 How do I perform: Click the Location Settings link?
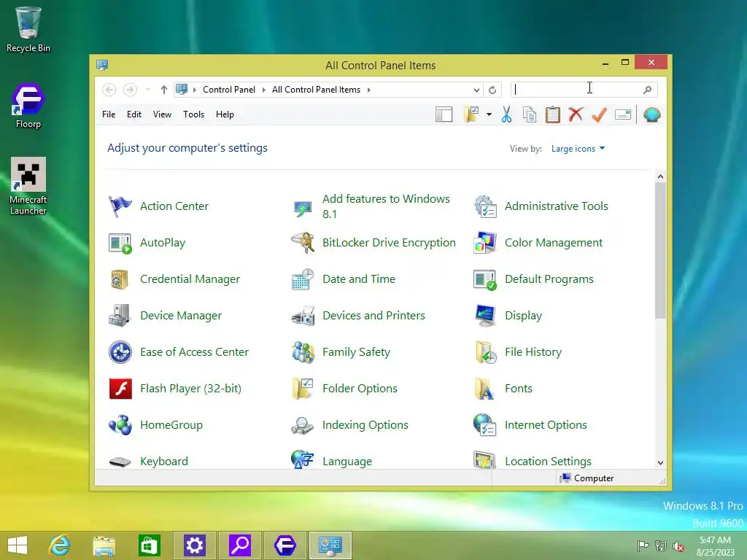(x=548, y=462)
